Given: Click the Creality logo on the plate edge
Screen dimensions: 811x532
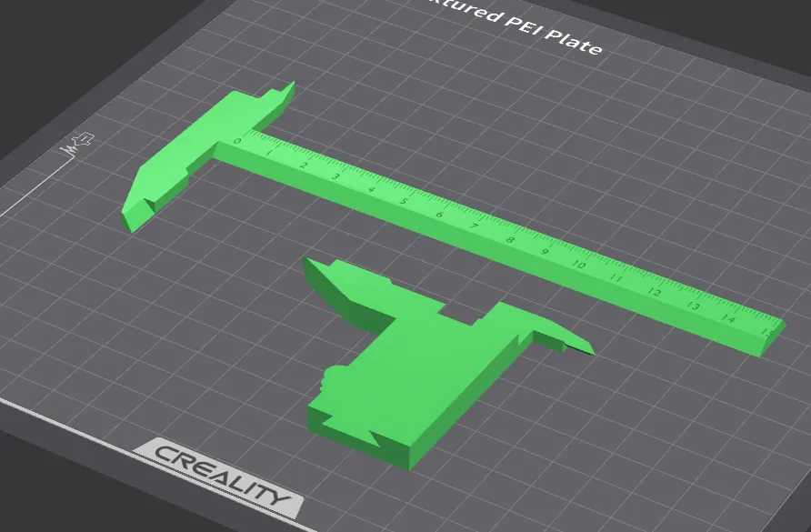Looking at the screenshot, I should 222,475.
